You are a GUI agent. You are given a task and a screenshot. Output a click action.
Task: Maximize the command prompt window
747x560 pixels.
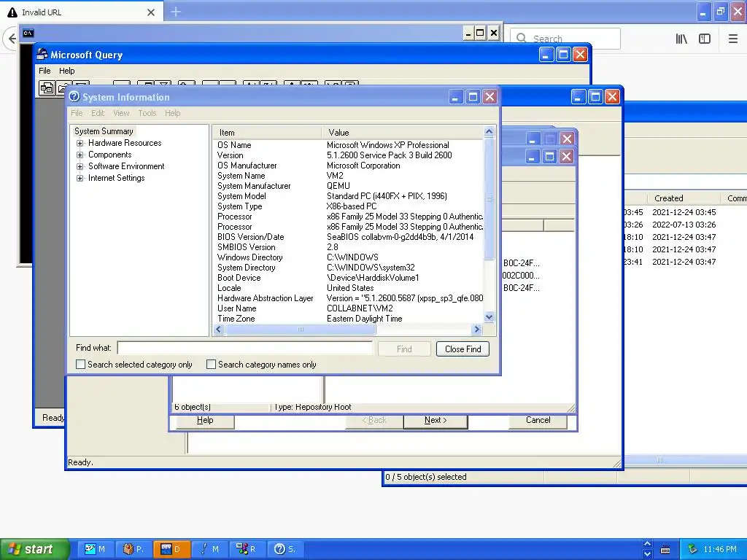pos(480,33)
